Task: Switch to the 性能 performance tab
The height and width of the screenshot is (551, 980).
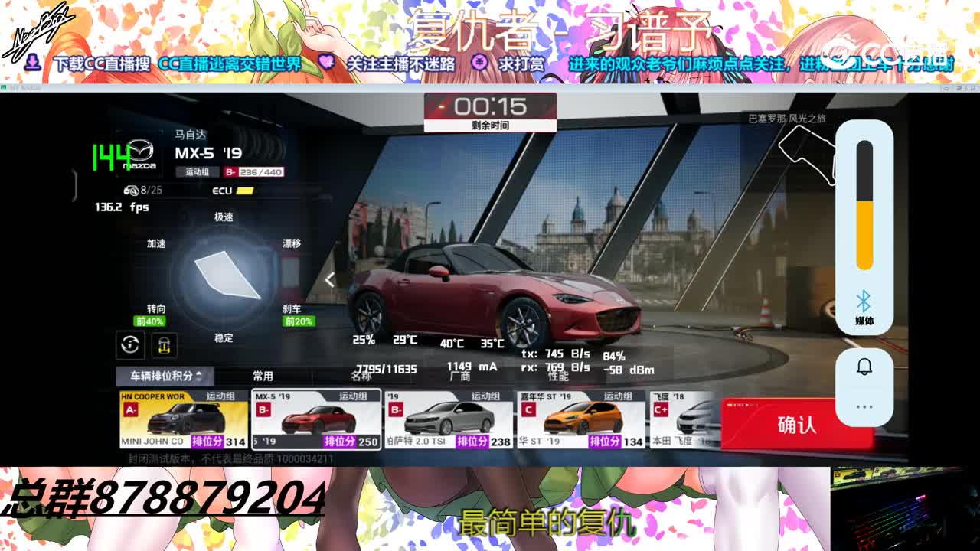Action: pos(558,376)
